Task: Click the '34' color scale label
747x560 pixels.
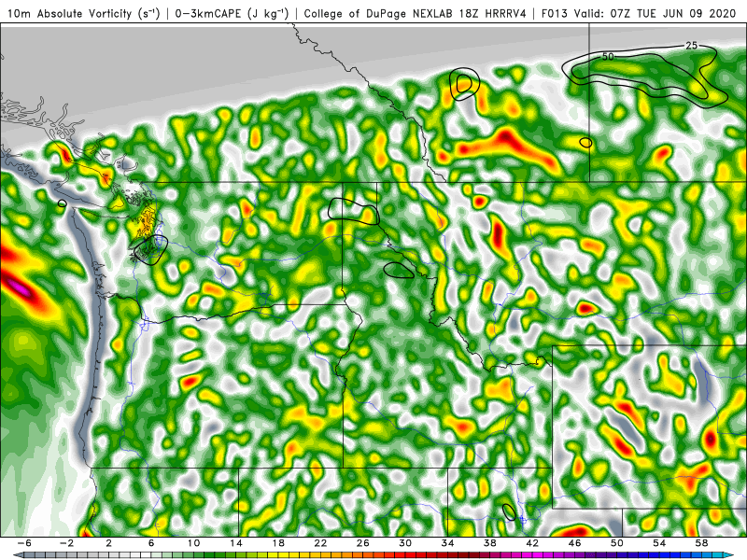Action: click(447, 543)
